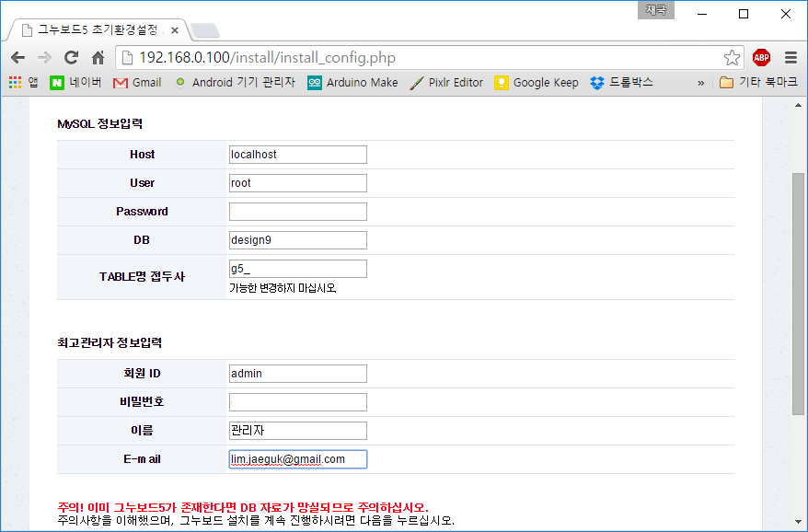808x532 pixels.
Task: Reload the page with refresh icon
Action: (71, 57)
